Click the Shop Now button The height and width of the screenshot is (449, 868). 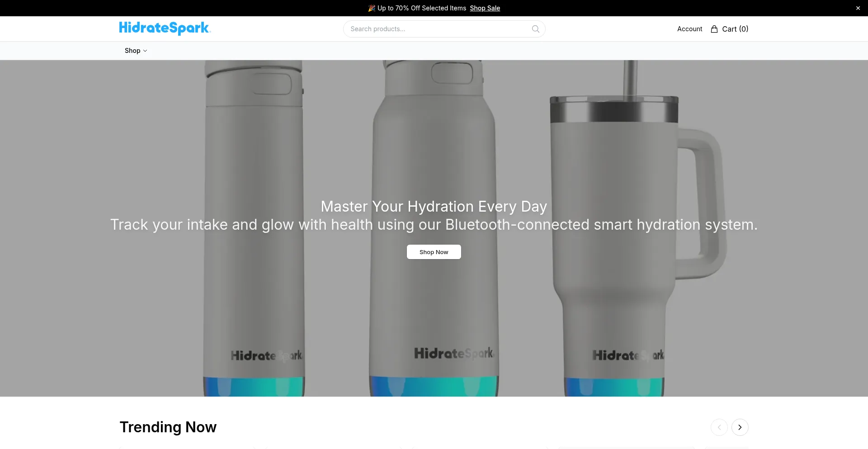tap(434, 252)
